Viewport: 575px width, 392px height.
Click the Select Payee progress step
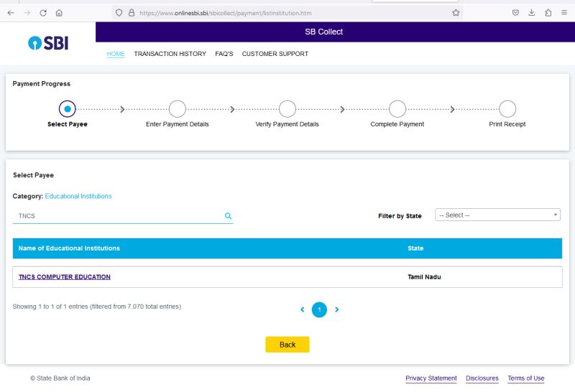tap(67, 109)
